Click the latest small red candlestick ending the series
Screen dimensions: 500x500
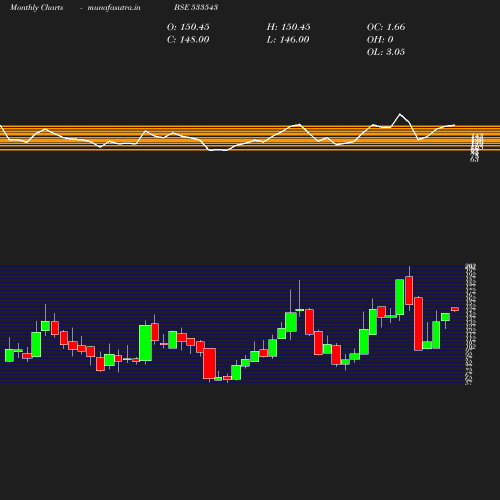tap(455, 309)
